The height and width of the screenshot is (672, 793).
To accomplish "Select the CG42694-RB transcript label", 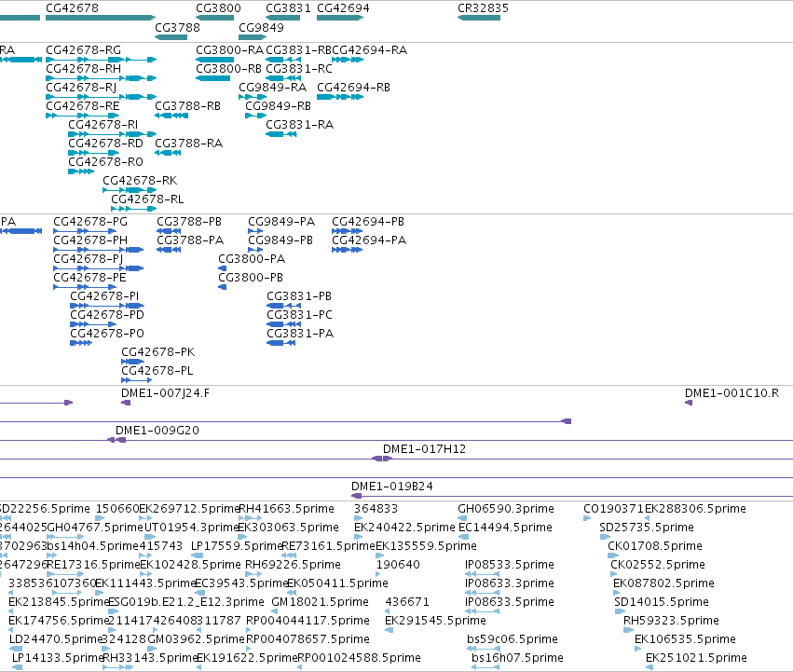I will click(x=353, y=88).
